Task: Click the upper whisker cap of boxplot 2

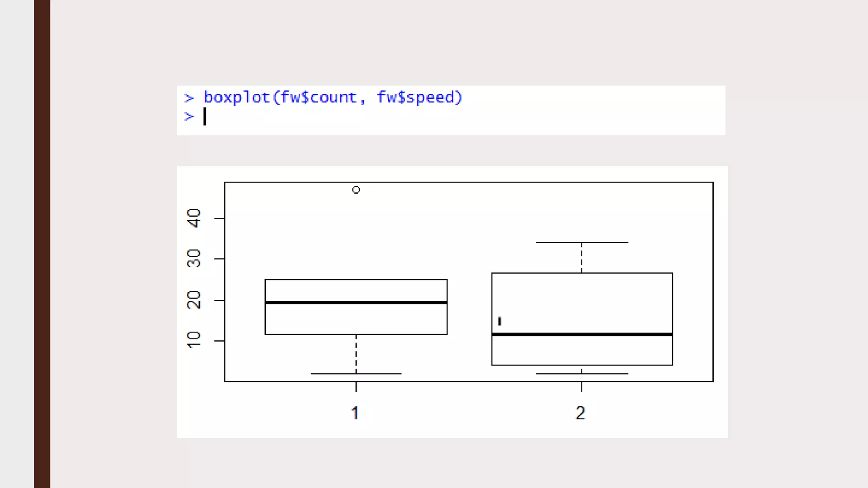Action: pyautogui.click(x=582, y=242)
